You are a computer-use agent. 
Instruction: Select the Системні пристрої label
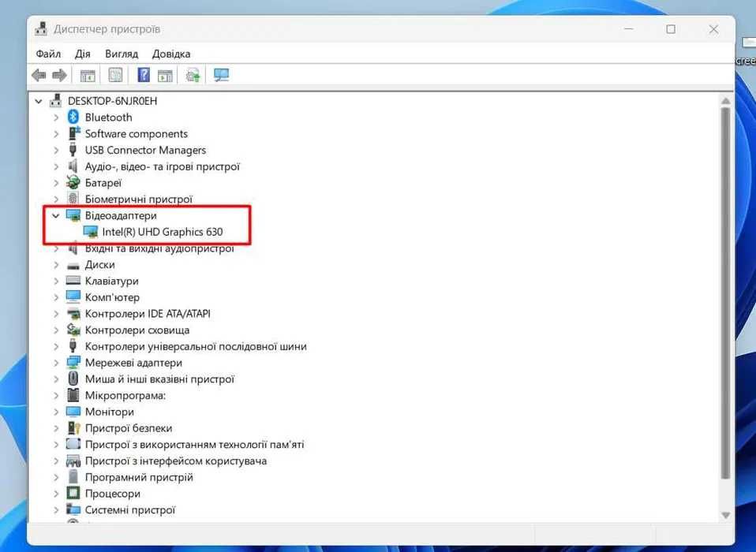pos(129,509)
